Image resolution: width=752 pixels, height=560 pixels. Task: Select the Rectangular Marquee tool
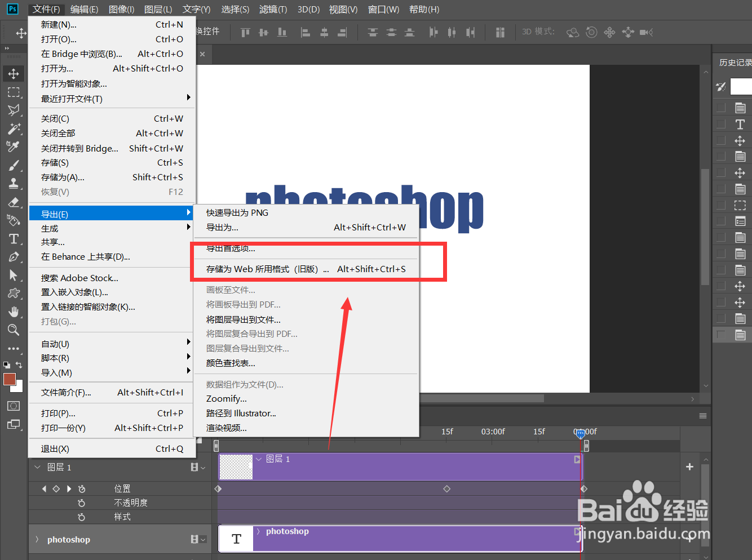14,92
